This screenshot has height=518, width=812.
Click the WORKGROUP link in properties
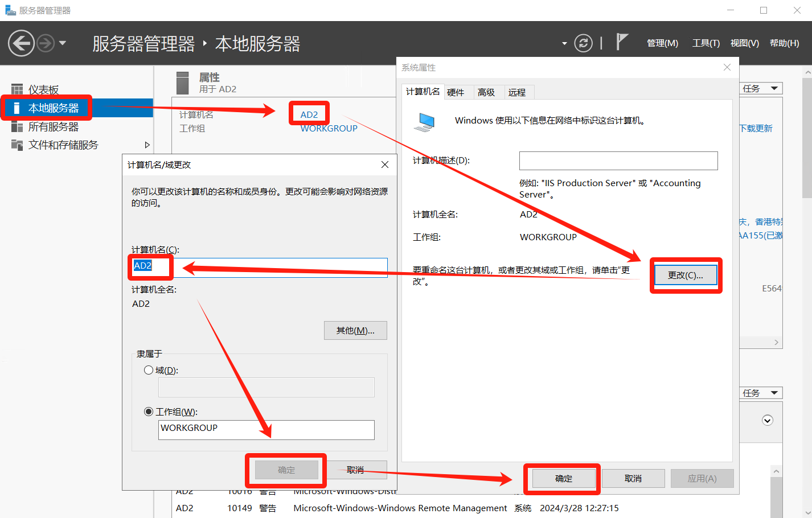[x=329, y=129]
